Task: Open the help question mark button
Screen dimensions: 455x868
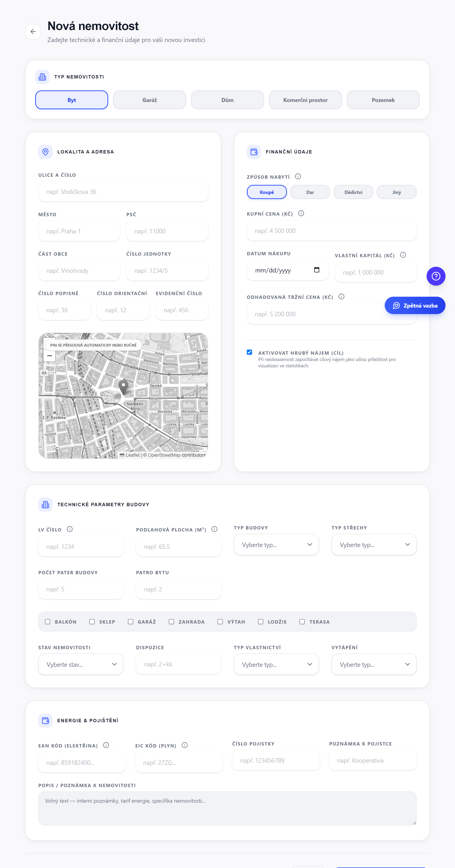Action: tap(436, 276)
